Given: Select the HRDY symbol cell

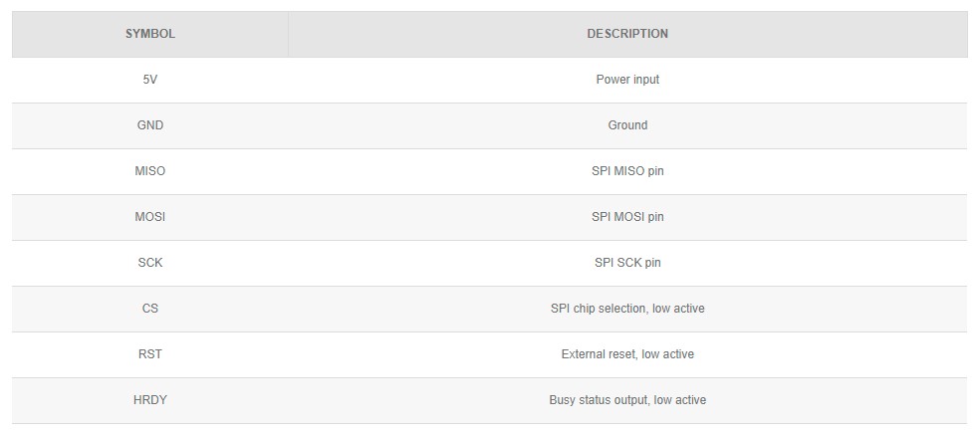Looking at the screenshot, I should tap(149, 400).
